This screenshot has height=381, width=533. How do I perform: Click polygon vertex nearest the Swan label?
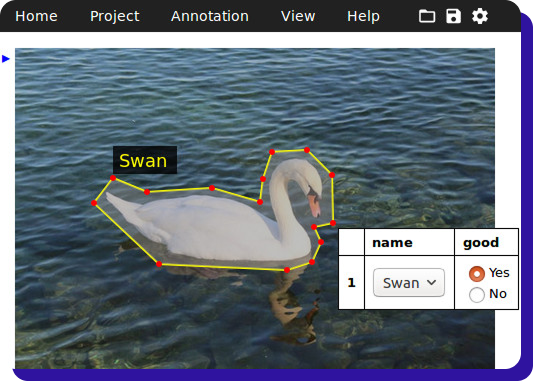click(x=113, y=178)
